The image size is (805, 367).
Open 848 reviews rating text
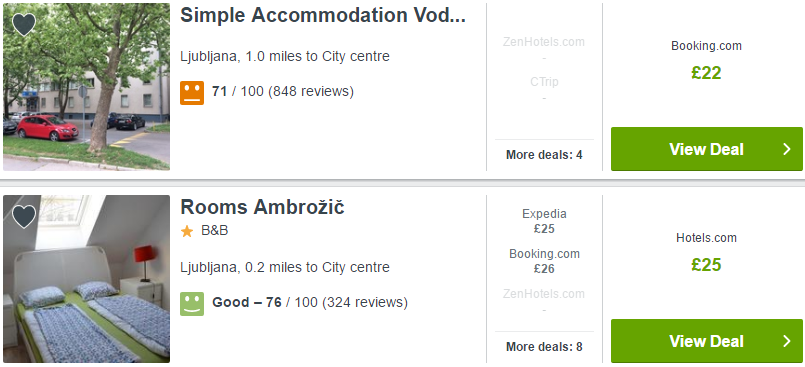[283, 92]
